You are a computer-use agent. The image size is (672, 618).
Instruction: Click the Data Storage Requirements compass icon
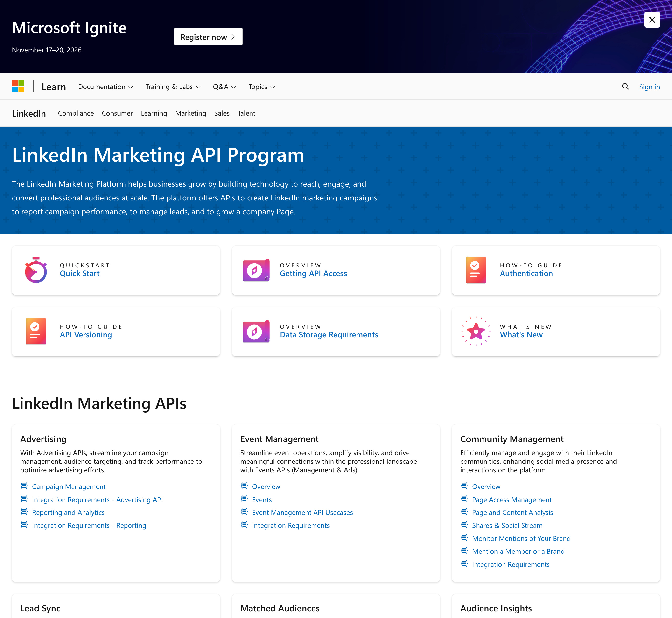click(x=256, y=331)
